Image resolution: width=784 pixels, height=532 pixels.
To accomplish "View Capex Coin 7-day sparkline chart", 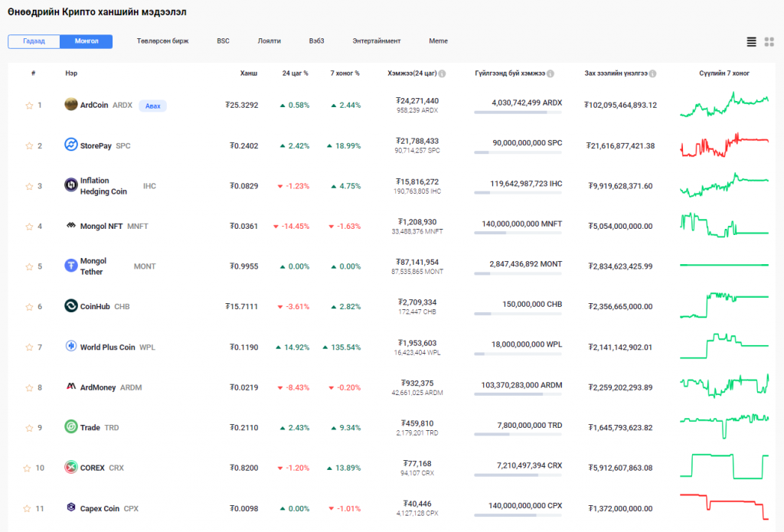I will coord(724,507).
